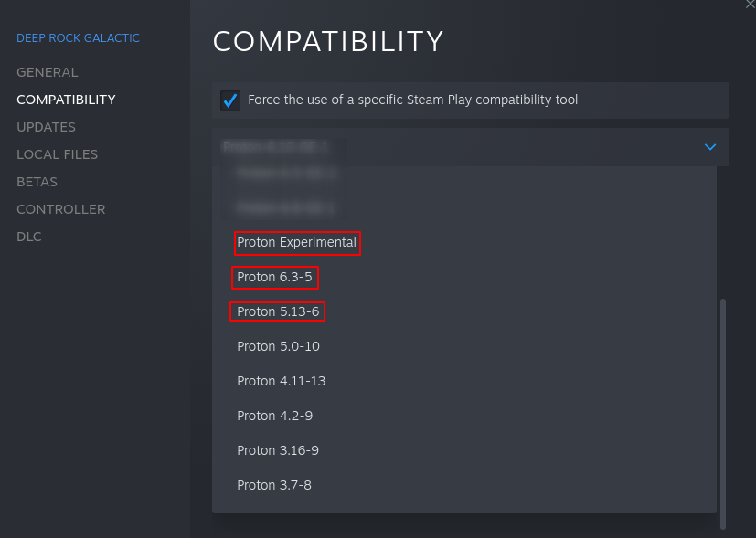The height and width of the screenshot is (538, 756).
Task: Pick Proton 3.16-9 version
Action: (x=277, y=451)
